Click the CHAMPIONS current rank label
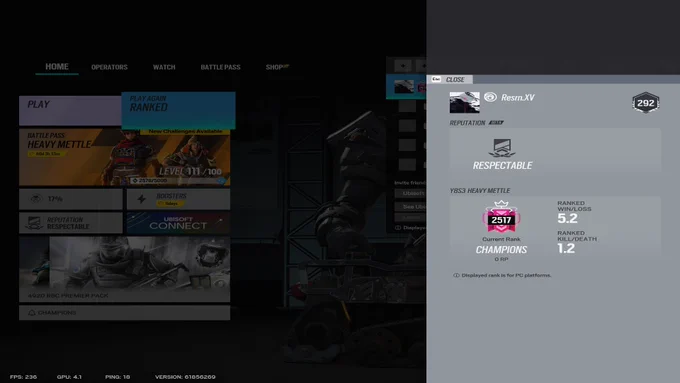Screen dimensions: 680x383 point(501,250)
